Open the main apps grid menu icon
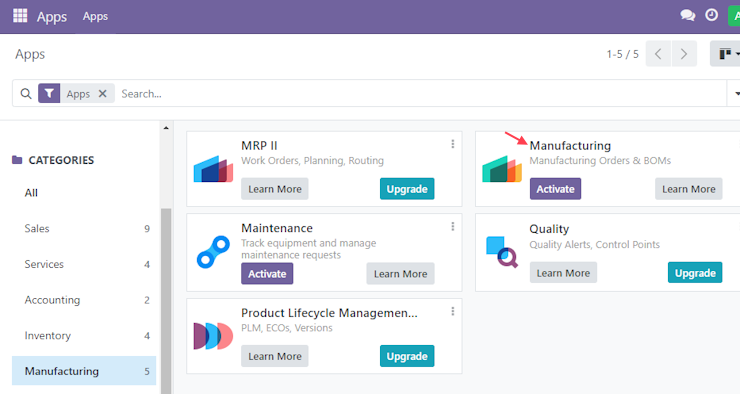 pyautogui.click(x=20, y=16)
